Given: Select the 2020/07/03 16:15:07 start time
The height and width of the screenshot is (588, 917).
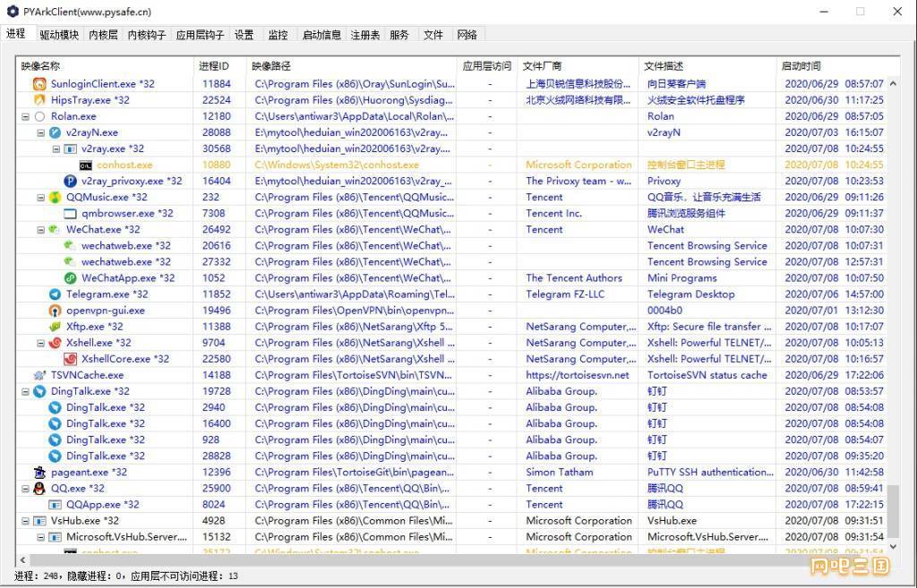Looking at the screenshot, I should pyautogui.click(x=834, y=132).
